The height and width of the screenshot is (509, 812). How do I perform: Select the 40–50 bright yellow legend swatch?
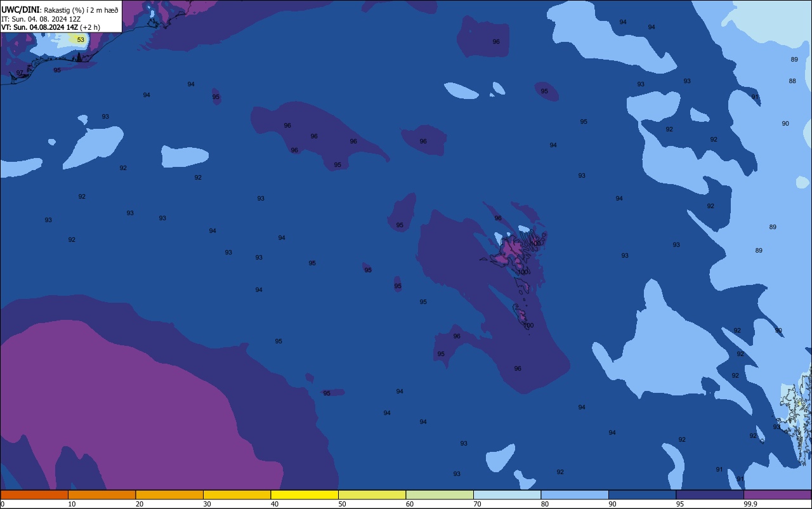pyautogui.click(x=304, y=494)
